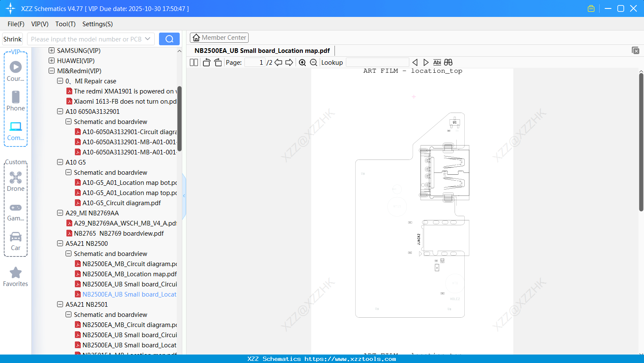Collapse Schematic and boardview under A5A21 NB2500

pyautogui.click(x=69, y=254)
